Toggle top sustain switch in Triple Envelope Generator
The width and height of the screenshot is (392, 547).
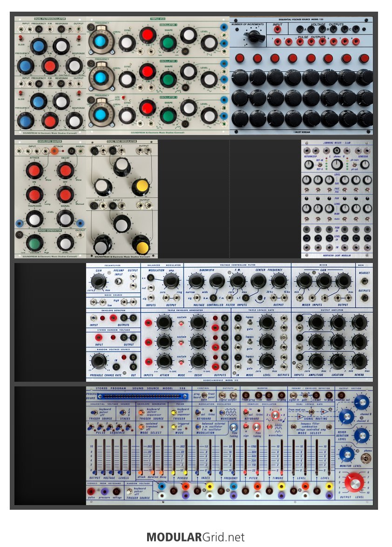click(182, 323)
